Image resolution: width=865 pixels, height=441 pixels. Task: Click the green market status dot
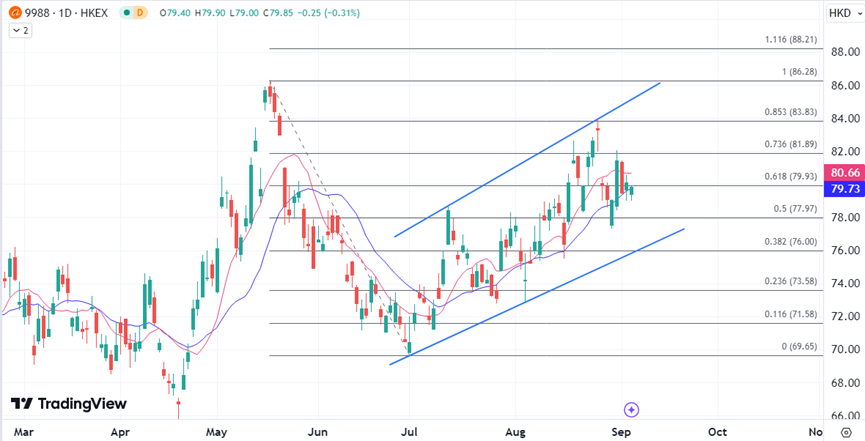[126, 13]
